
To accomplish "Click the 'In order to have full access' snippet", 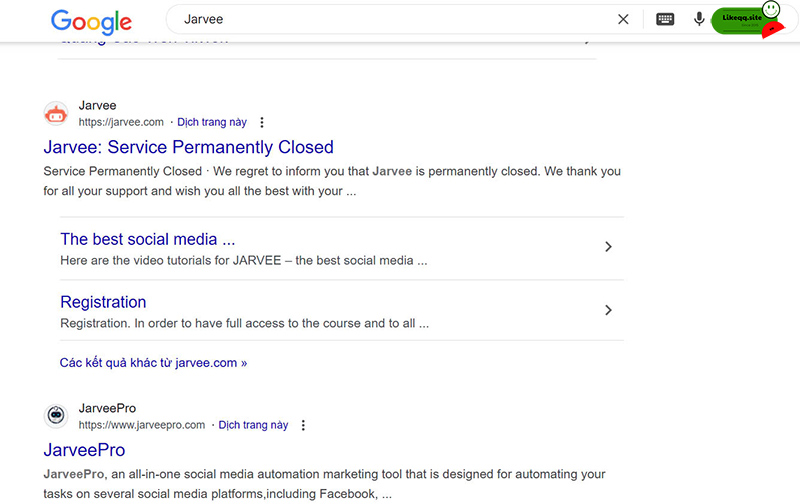I will point(244,323).
